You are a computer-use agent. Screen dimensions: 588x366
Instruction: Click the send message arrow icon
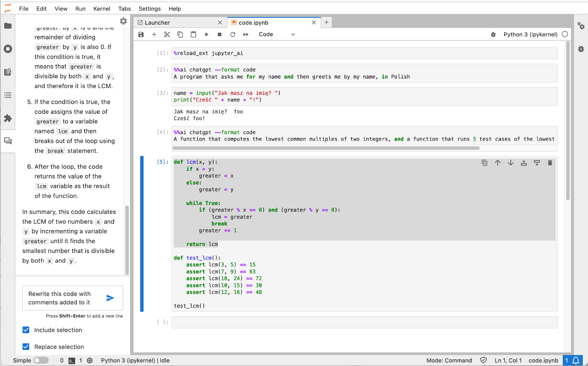tap(110, 298)
